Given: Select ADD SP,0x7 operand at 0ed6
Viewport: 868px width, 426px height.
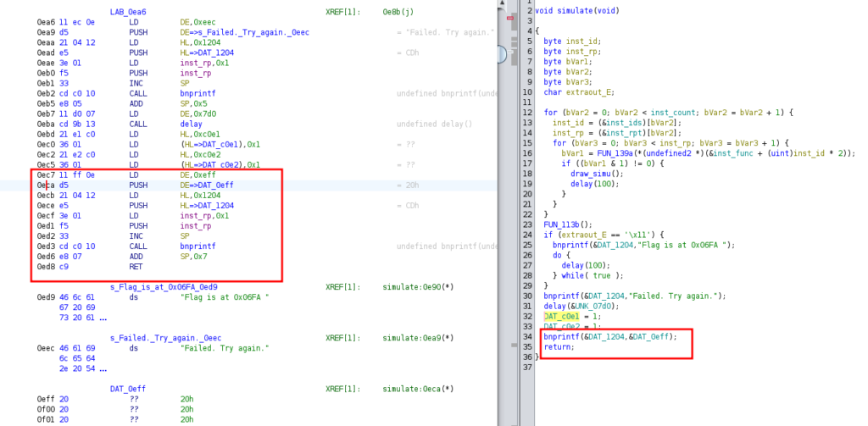Looking at the screenshot, I should click(x=196, y=256).
